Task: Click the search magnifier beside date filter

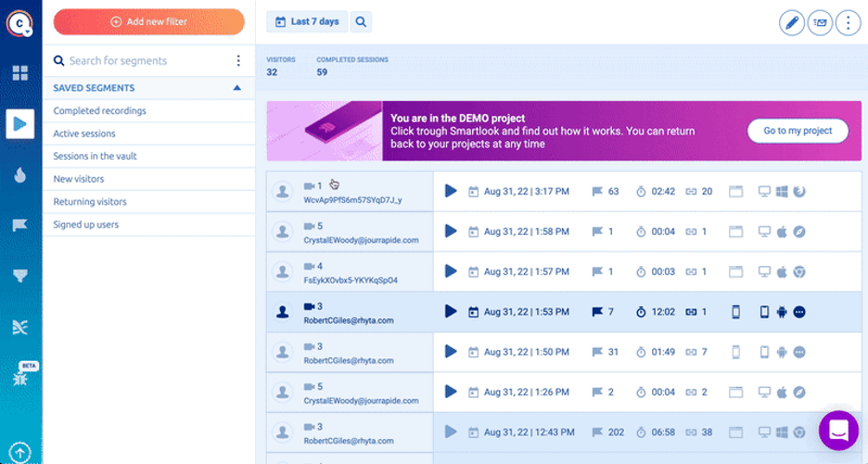Action: coord(361,21)
